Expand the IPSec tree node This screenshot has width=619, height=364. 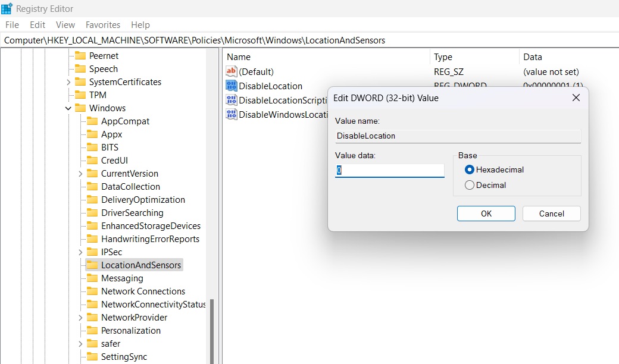point(80,252)
